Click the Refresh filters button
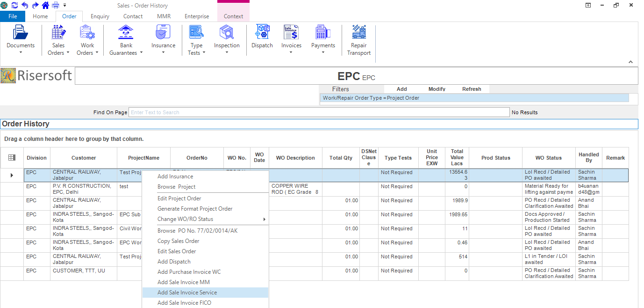The height and width of the screenshot is (308, 644). [472, 89]
